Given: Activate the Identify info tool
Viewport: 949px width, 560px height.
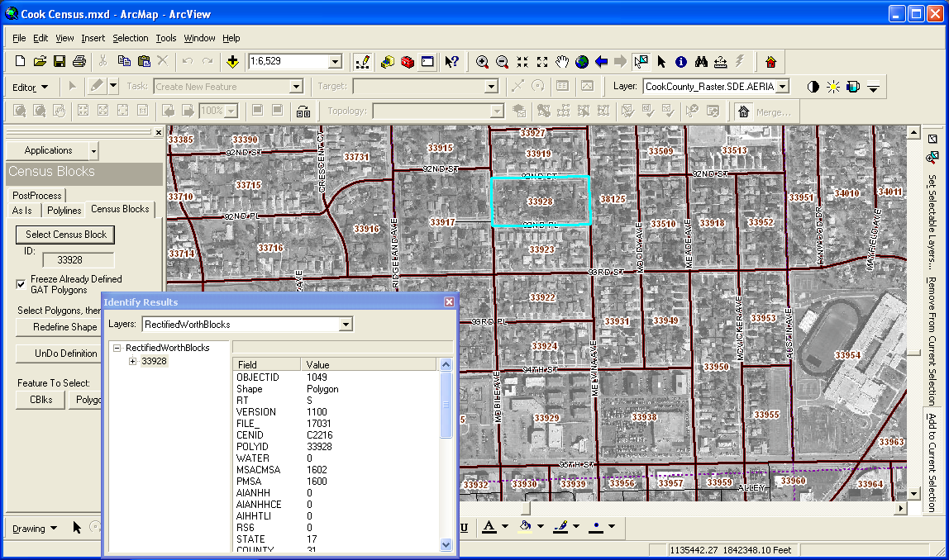Looking at the screenshot, I should (x=681, y=62).
